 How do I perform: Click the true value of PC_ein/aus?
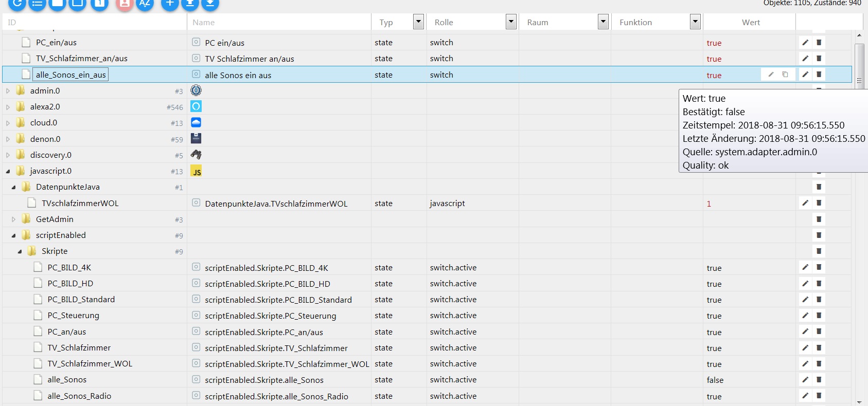coord(714,43)
